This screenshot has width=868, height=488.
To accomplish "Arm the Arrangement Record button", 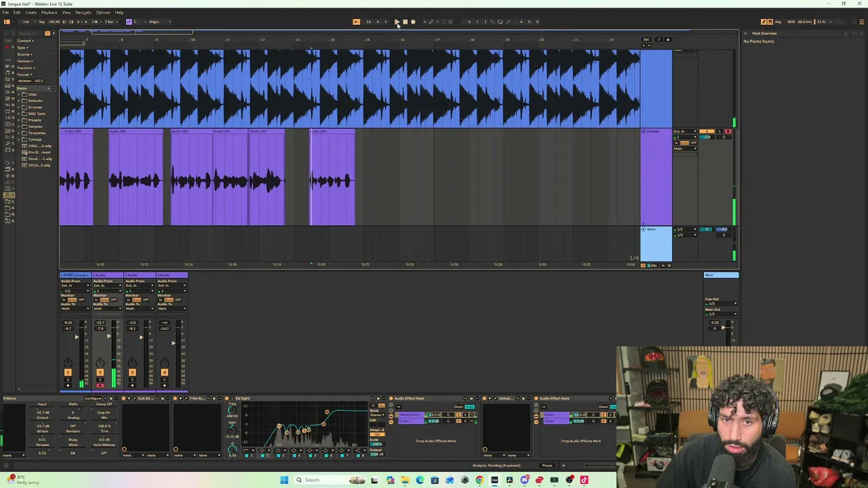I will tap(413, 22).
